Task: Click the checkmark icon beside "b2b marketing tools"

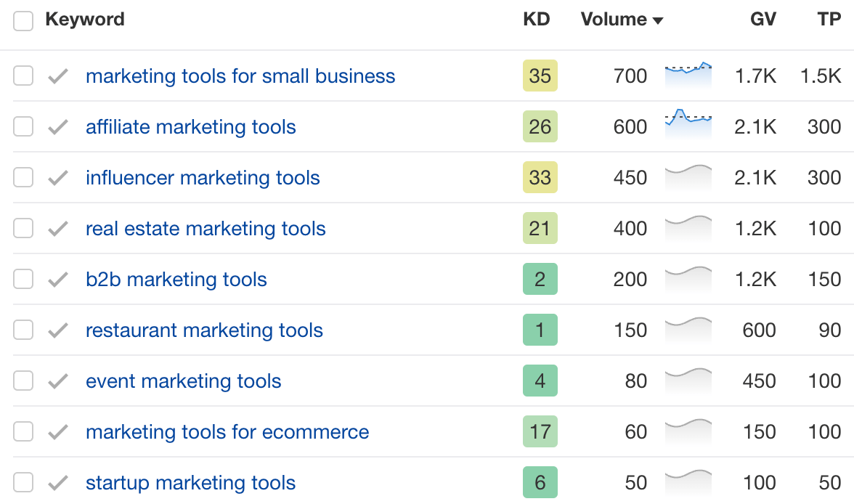Action: [57, 279]
